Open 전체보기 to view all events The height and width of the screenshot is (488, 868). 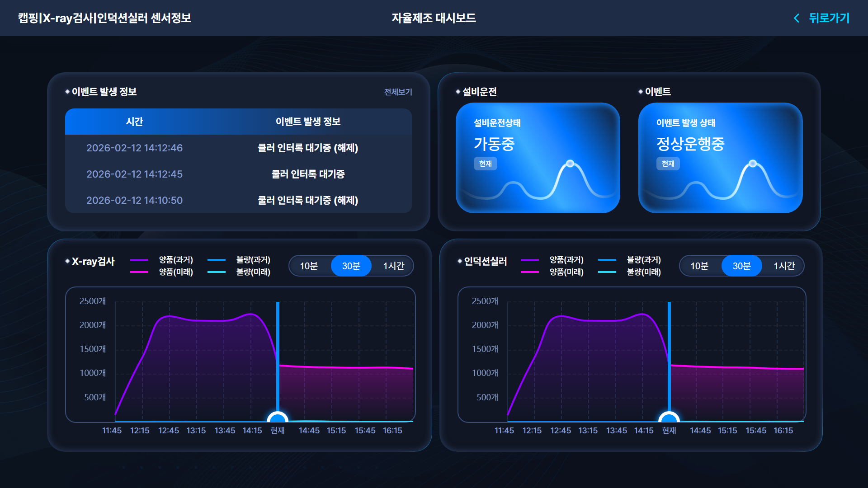point(398,92)
